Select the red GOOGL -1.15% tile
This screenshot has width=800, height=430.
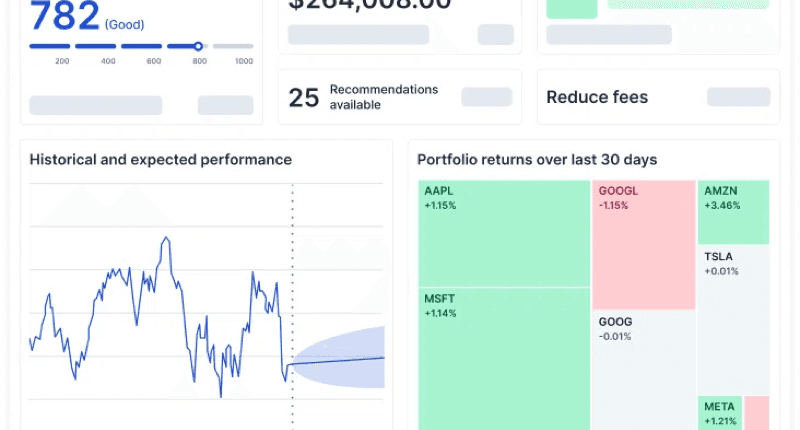coord(642,244)
